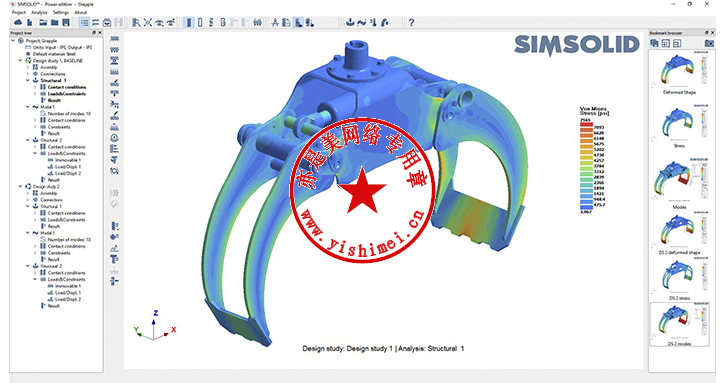Click the camera icon in Bookmark browser

[709, 43]
